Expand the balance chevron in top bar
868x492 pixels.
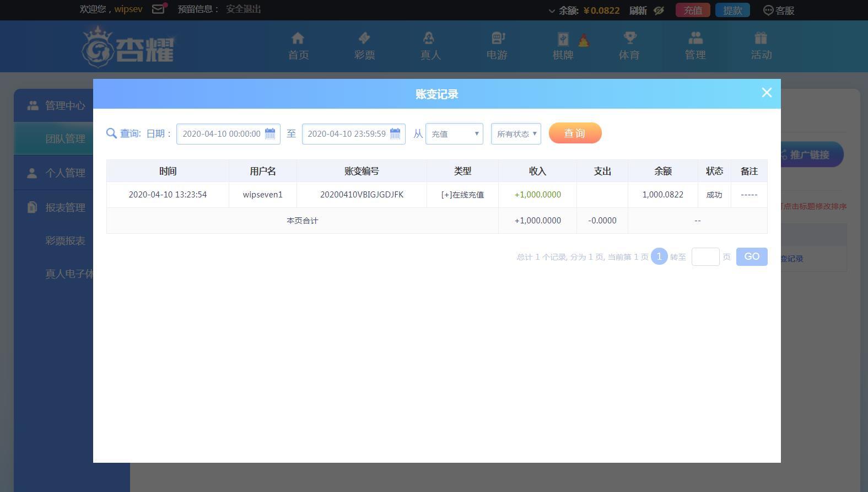(552, 11)
